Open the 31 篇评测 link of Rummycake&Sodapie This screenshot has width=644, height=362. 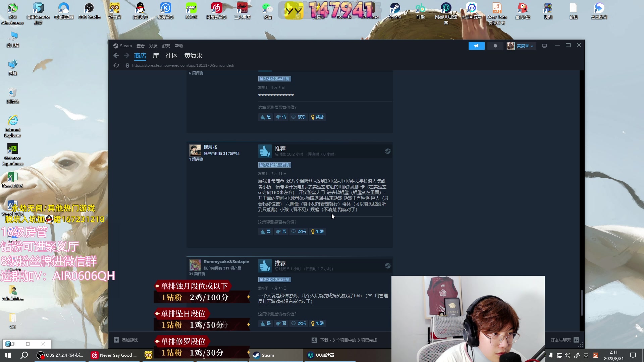tap(197, 274)
